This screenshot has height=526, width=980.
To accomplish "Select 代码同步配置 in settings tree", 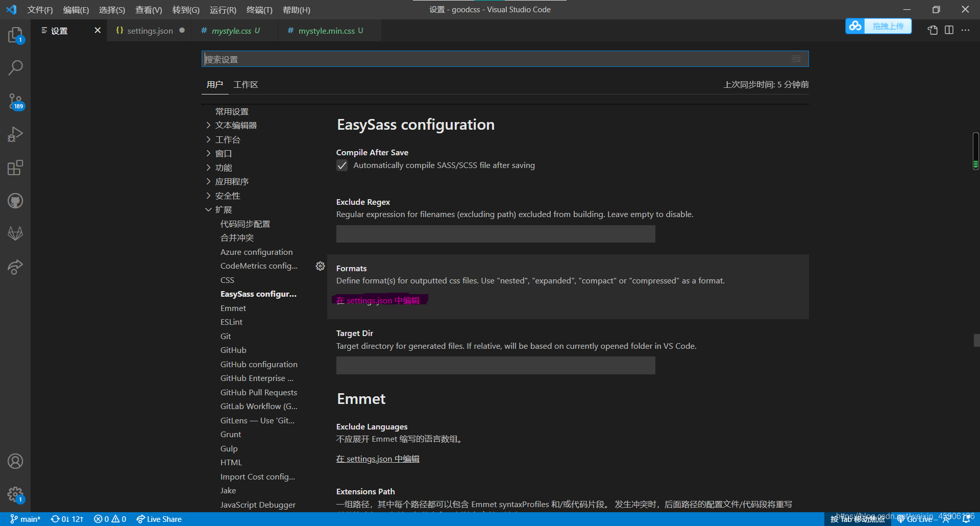I will coord(245,224).
